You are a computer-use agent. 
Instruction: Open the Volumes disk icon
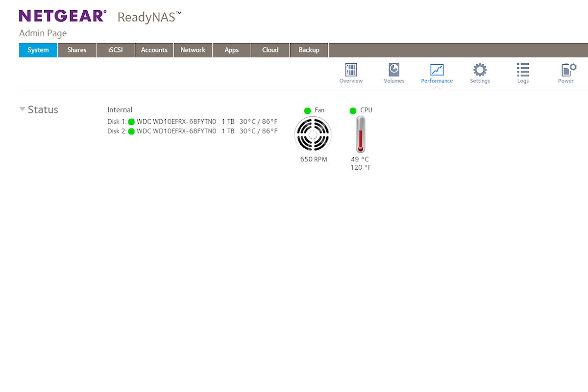(394, 70)
